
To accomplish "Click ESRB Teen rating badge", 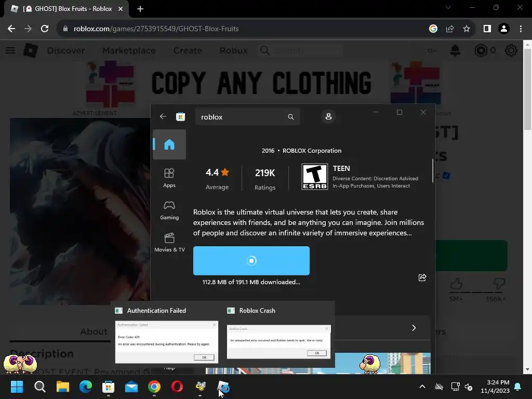I will coord(314,177).
